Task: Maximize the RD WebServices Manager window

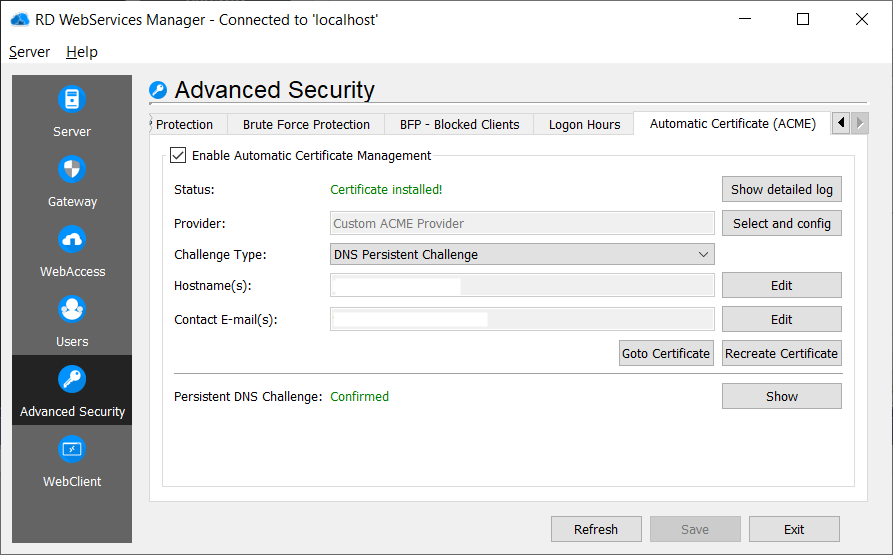Action: pos(803,19)
